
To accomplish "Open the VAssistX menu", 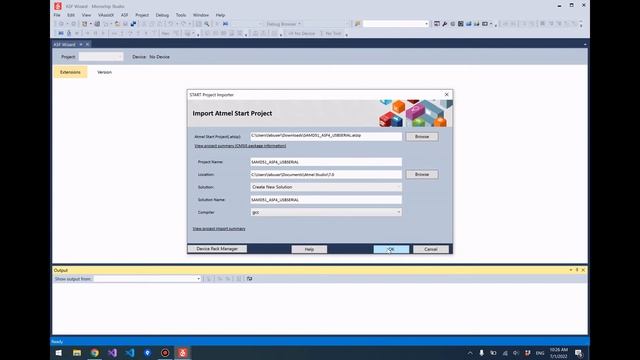I will (x=106, y=15).
